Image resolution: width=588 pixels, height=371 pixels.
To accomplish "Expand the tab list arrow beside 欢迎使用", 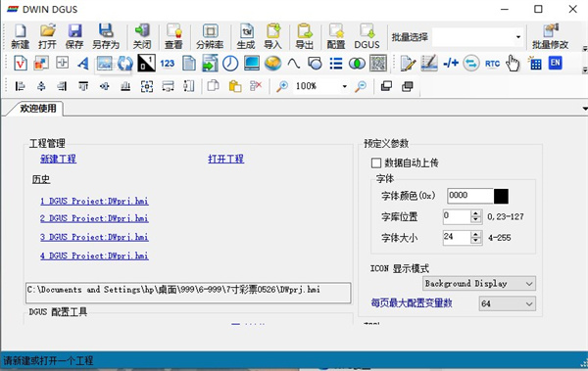I will pyautogui.click(x=585, y=109).
